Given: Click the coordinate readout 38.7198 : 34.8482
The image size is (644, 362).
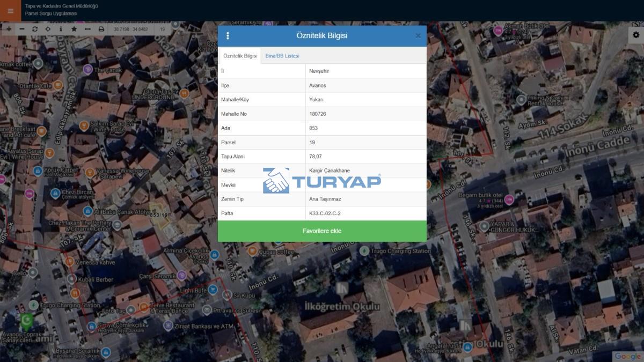Looking at the screenshot, I should tap(131, 29).
